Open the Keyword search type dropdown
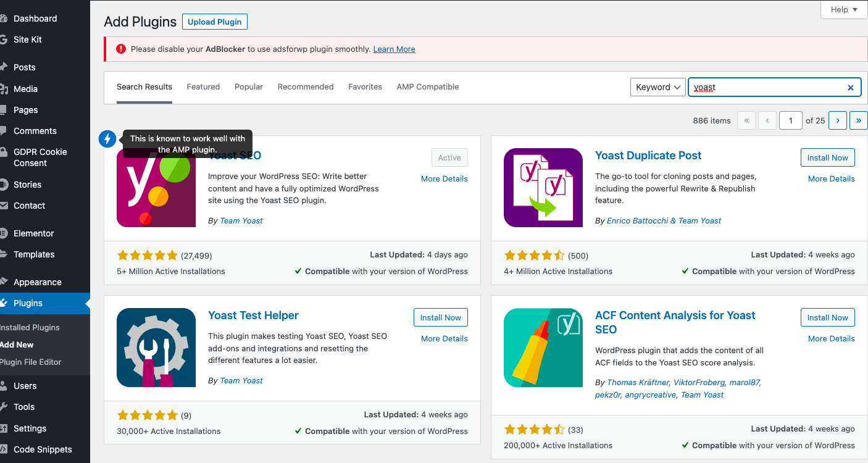Image resolution: width=868 pixels, height=463 pixels. click(x=658, y=87)
